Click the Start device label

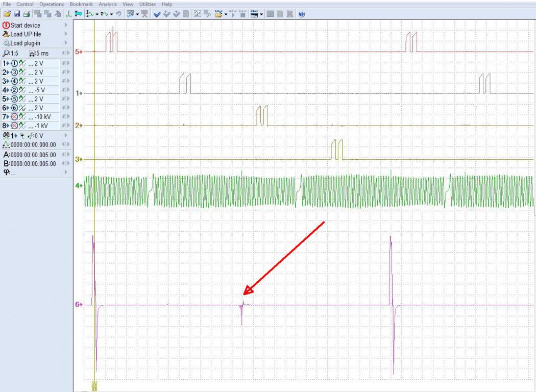point(26,26)
